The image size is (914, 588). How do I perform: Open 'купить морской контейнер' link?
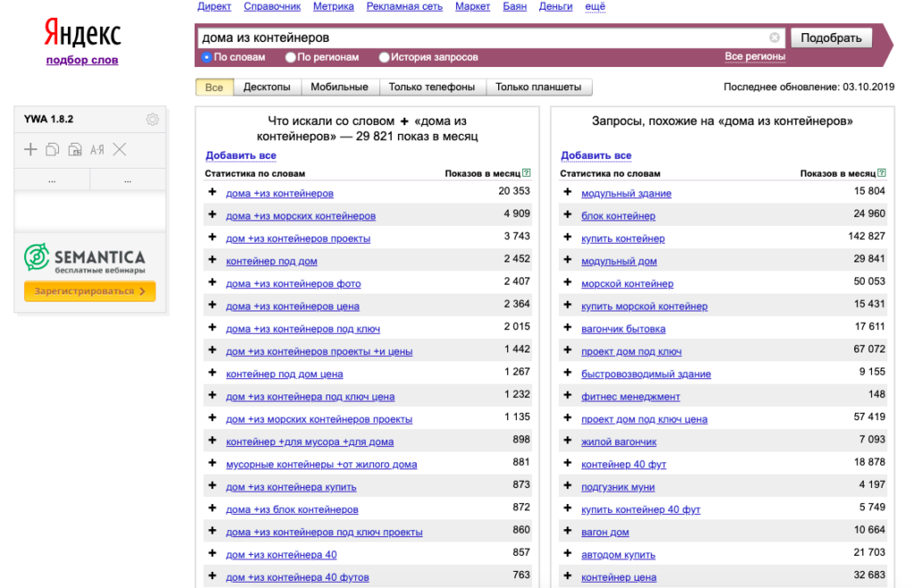(x=644, y=306)
